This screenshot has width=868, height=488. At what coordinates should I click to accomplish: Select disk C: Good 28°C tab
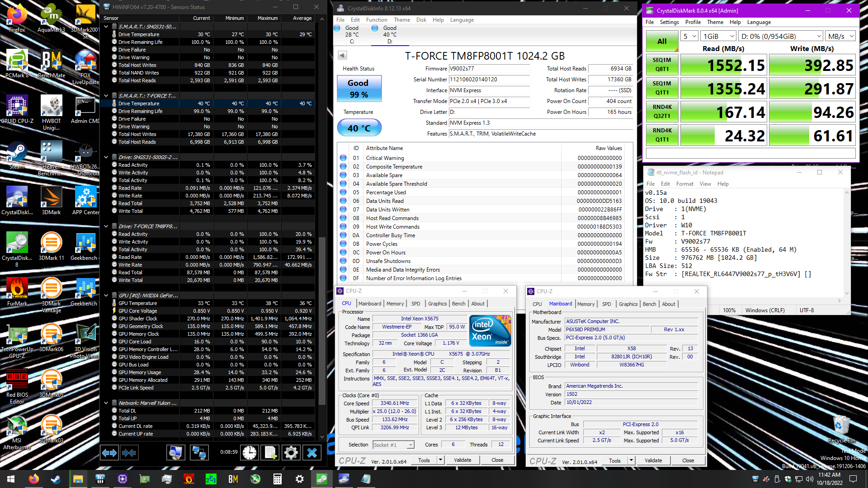click(352, 34)
